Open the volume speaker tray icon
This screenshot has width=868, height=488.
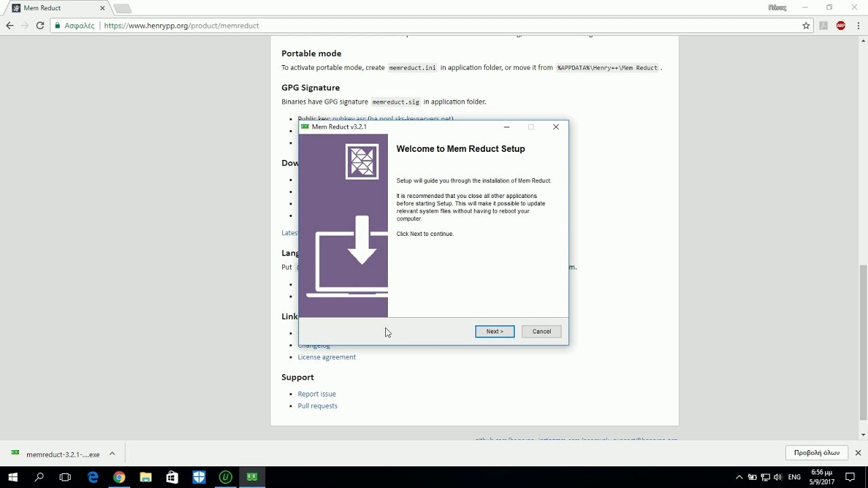click(x=777, y=477)
